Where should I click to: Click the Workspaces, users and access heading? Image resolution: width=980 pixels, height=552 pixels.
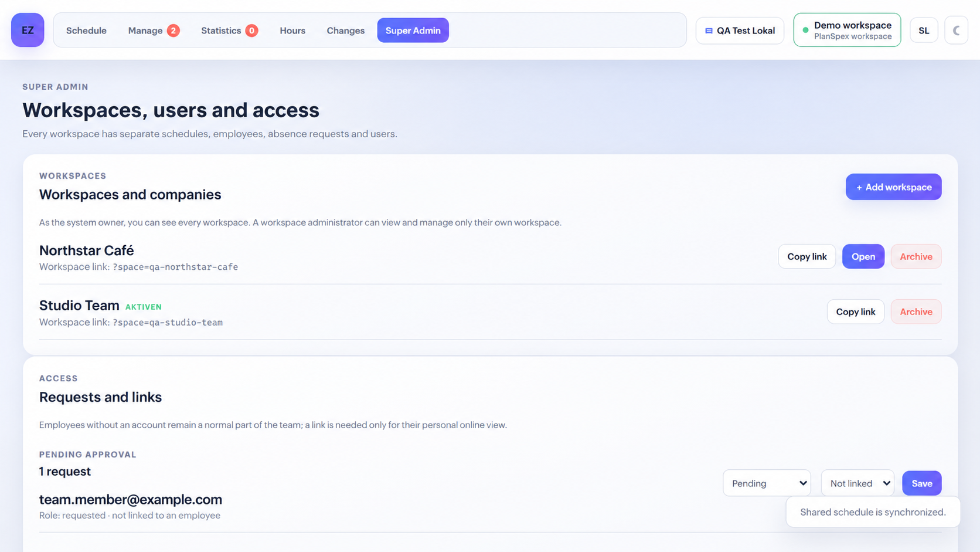(171, 110)
